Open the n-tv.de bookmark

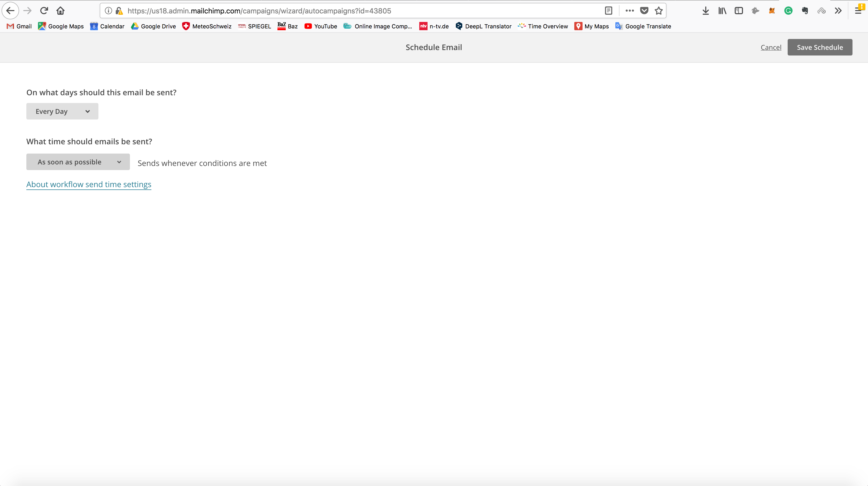click(434, 26)
